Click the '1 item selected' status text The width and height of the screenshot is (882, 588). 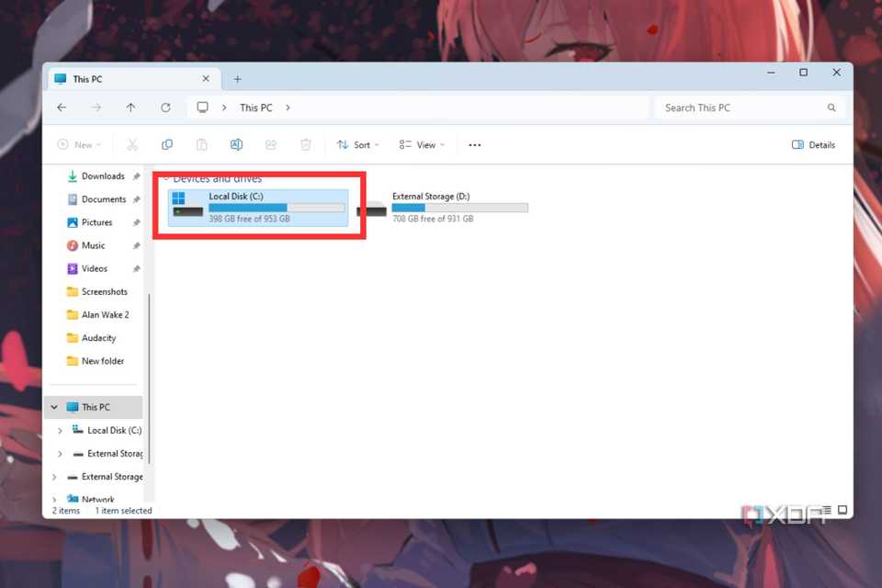(123, 510)
